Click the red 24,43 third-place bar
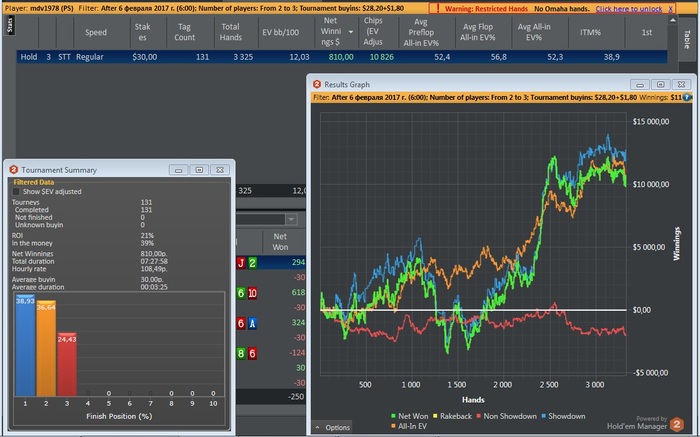This screenshot has height=437, width=700. point(67,364)
